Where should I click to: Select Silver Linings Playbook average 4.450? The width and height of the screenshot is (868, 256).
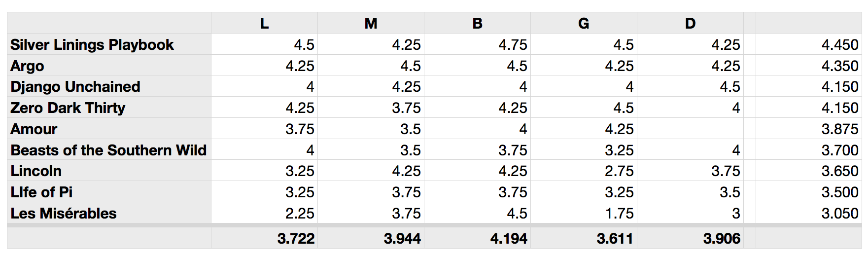tap(840, 44)
